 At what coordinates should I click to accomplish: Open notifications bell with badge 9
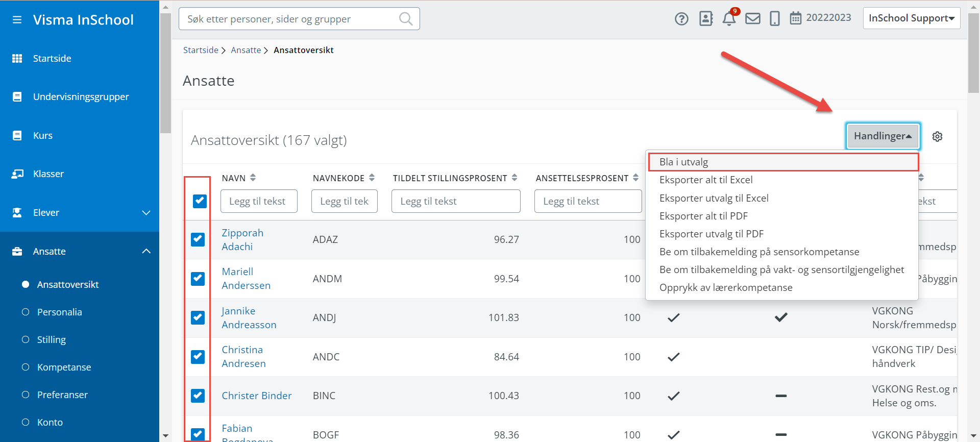729,18
